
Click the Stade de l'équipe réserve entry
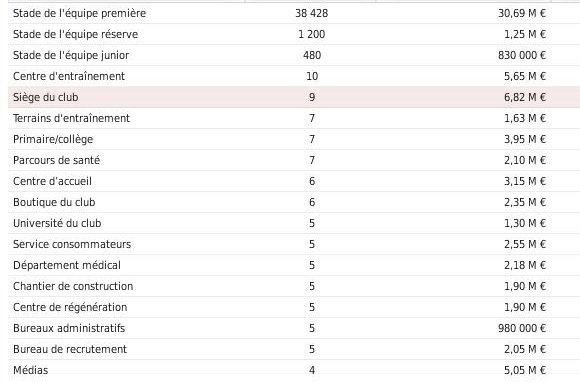coord(294,34)
